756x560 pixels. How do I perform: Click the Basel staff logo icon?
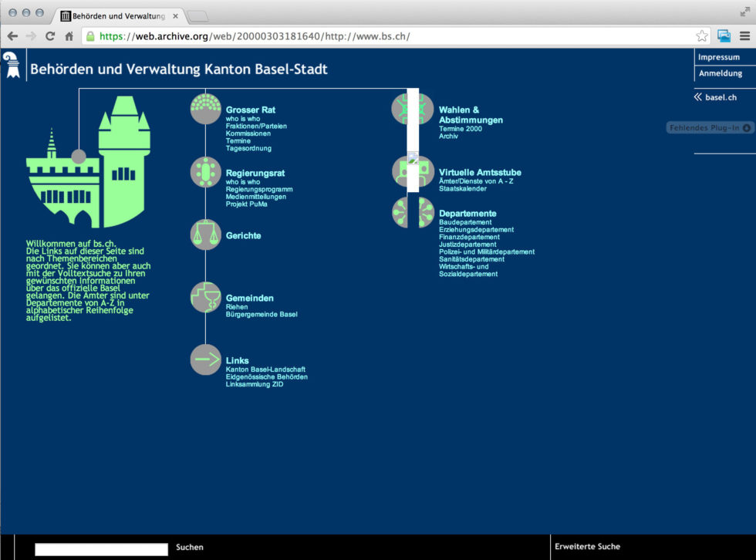(12, 65)
